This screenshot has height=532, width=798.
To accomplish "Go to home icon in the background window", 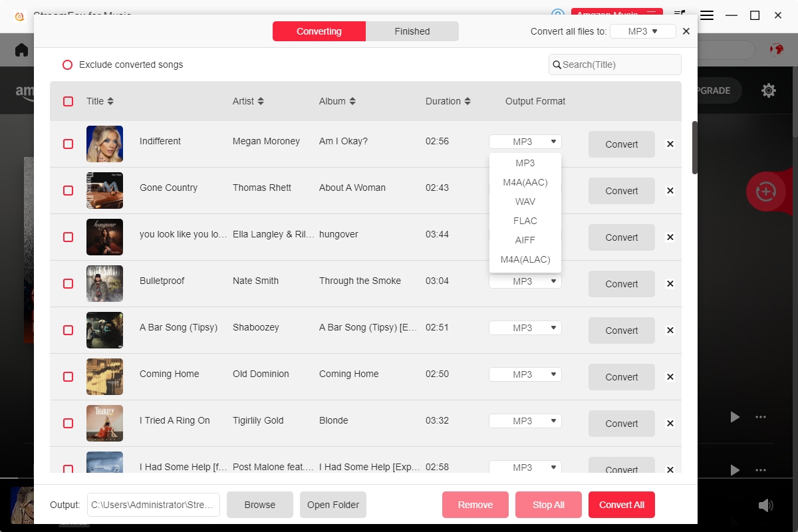I will point(22,50).
